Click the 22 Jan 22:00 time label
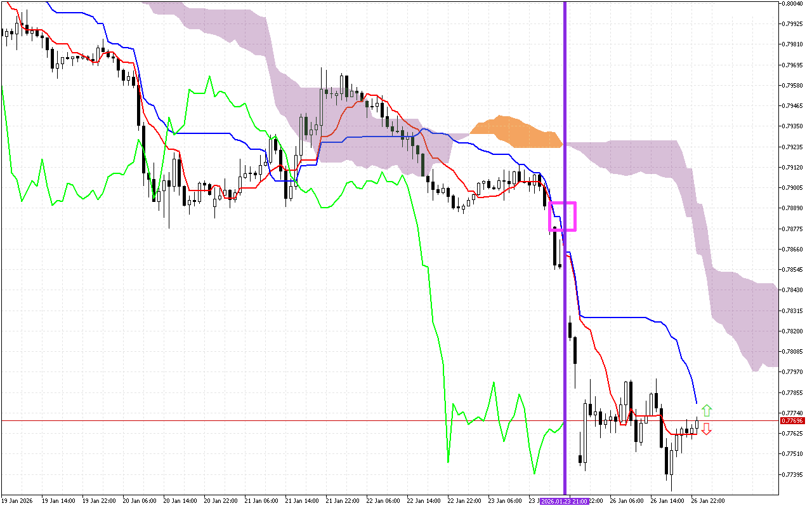The image size is (812, 508). [x=465, y=501]
